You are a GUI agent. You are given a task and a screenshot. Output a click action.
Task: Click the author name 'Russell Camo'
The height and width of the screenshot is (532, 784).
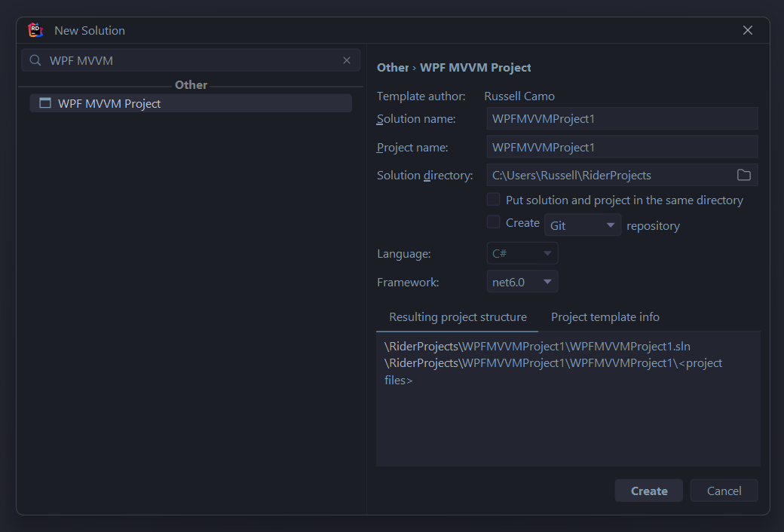[x=519, y=96]
